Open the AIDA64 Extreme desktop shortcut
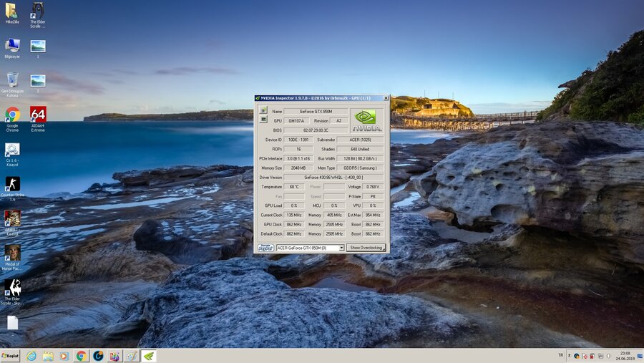644x363 pixels. (x=38, y=115)
